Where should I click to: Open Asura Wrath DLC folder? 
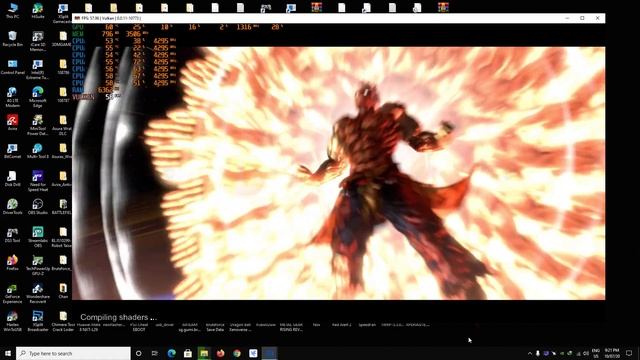click(62, 125)
